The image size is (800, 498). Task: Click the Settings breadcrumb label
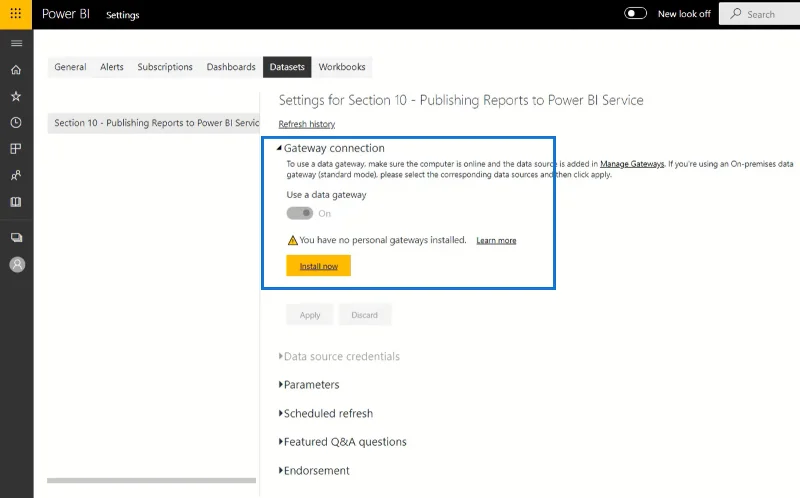(122, 15)
